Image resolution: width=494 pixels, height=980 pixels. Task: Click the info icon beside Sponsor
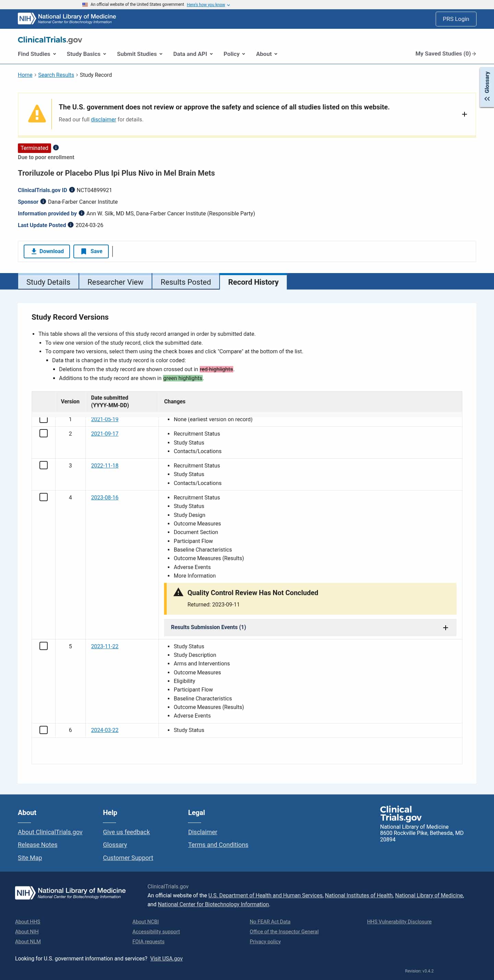tap(43, 202)
